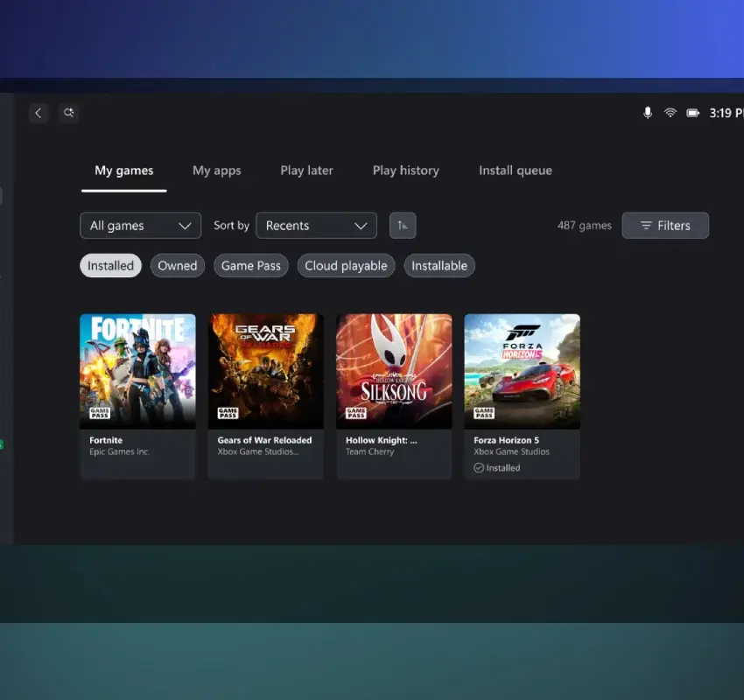
Task: Open the Filters button
Action: (665, 225)
